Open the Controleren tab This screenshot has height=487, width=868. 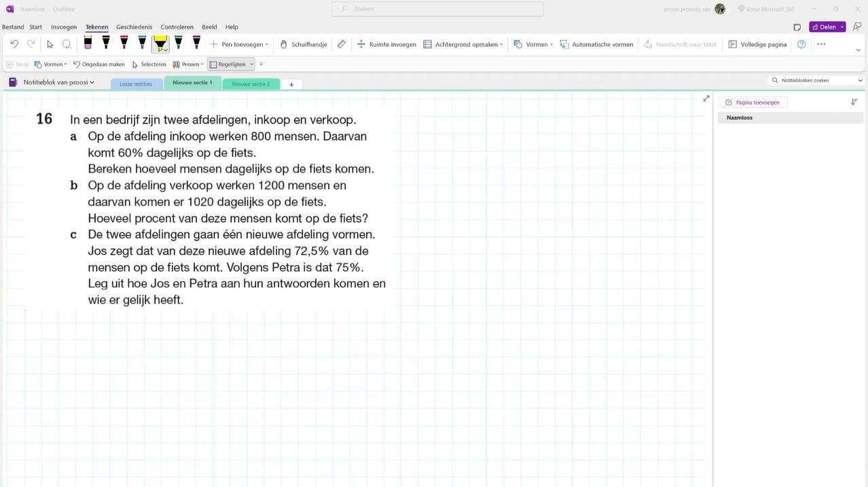click(x=177, y=27)
